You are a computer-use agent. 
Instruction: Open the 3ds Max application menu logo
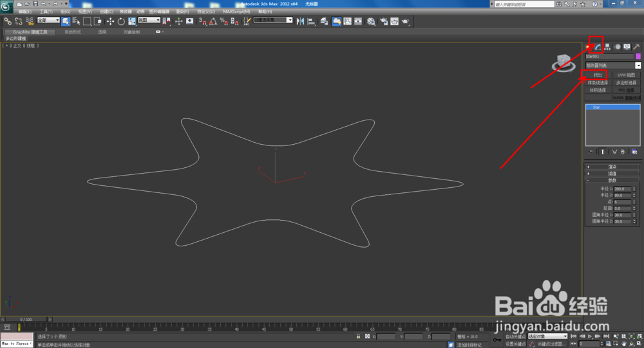tap(6, 6)
